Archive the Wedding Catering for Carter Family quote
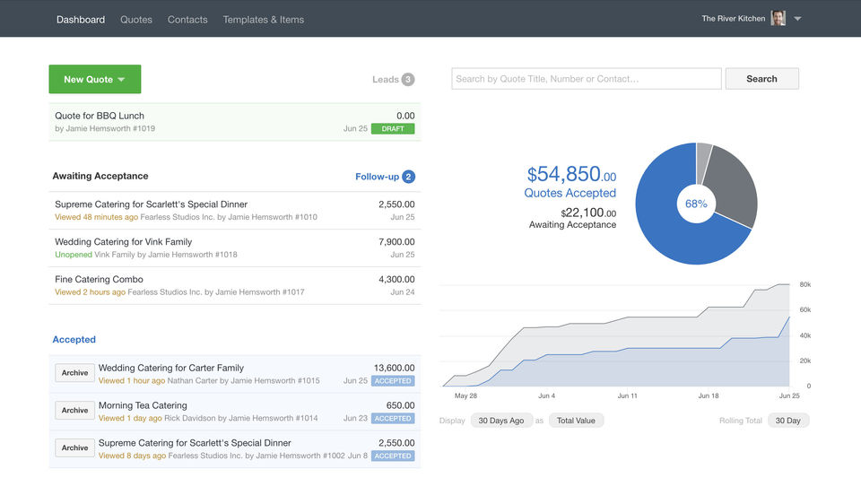This screenshot has height=504, width=861. click(x=74, y=373)
